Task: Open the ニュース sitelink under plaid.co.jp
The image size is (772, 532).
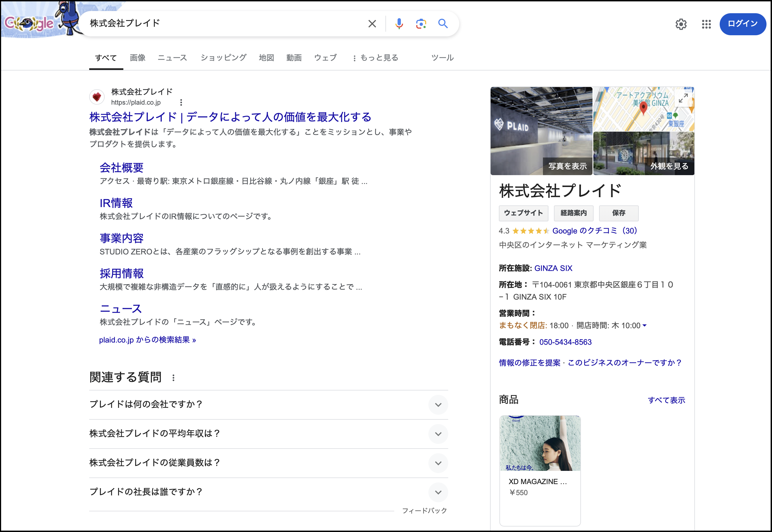Action: (x=121, y=309)
